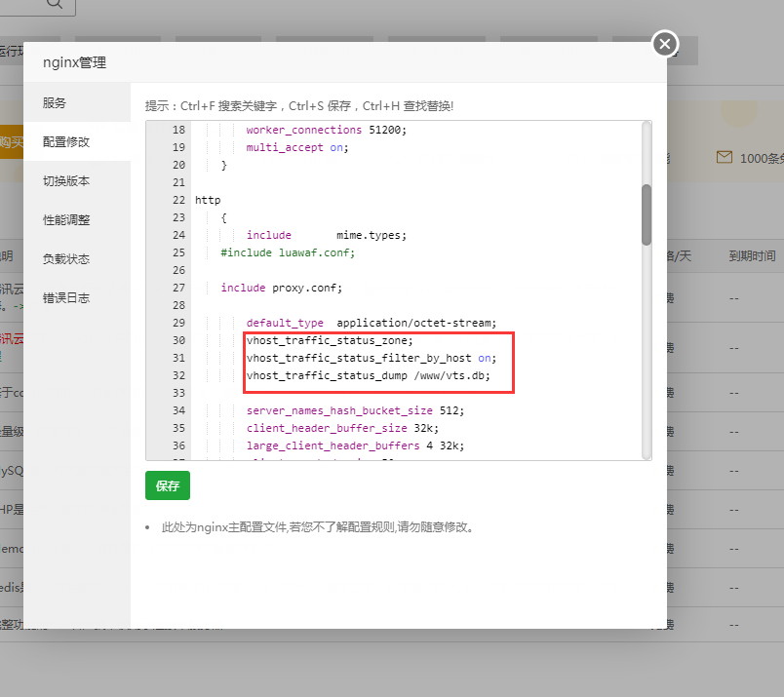Place cursor on #include luawaf.conf line
The height and width of the screenshot is (697, 784).
click(288, 252)
